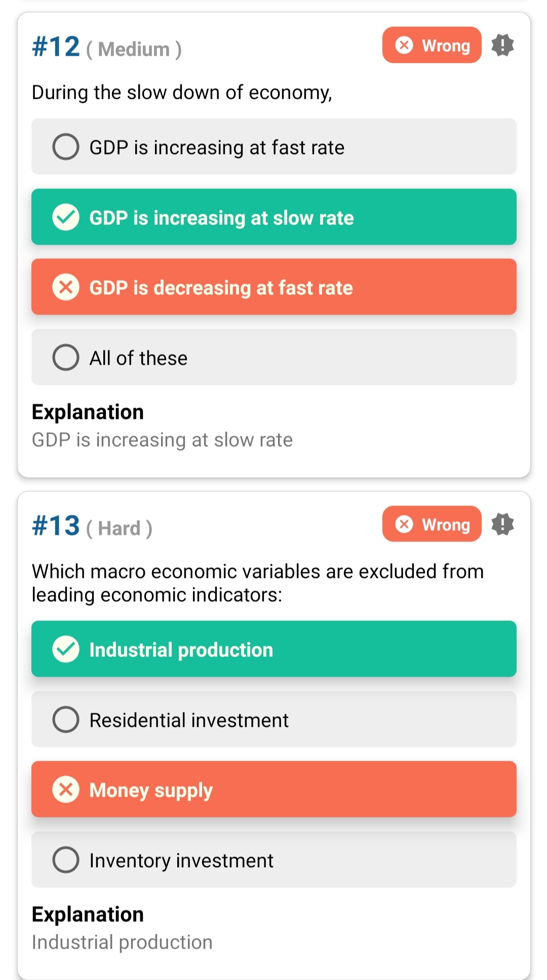This screenshot has width=547, height=980.
Task: Tap the Money supply answer bar
Action: 273,790
